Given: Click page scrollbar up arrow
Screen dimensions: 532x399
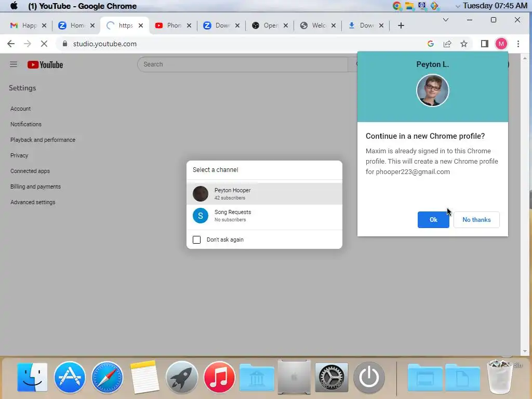Looking at the screenshot, I should [x=525, y=58].
